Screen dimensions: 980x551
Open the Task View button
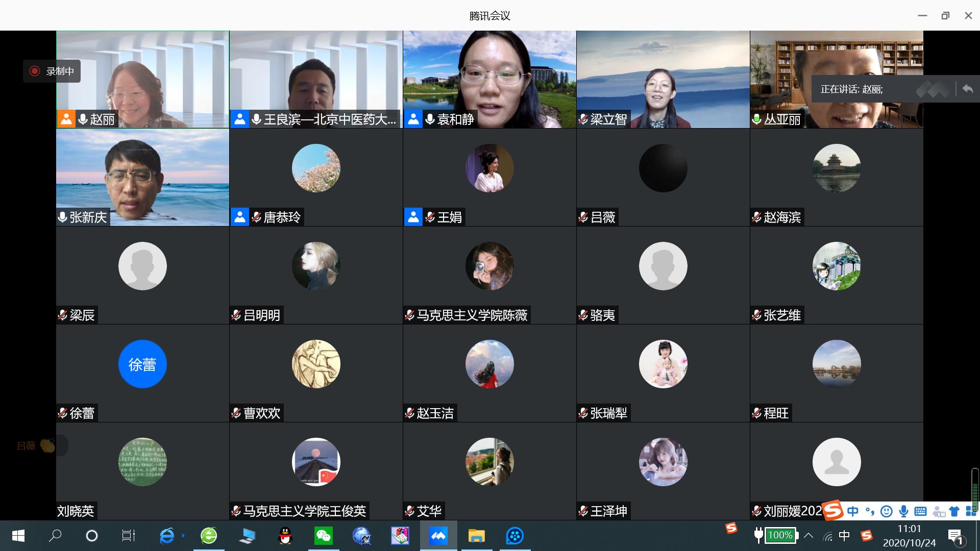[128, 536]
